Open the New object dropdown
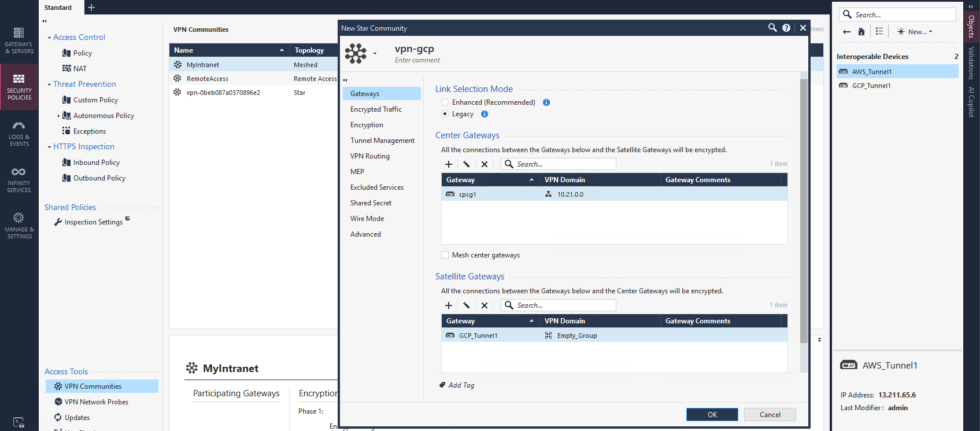The image size is (980, 431). [x=915, y=32]
